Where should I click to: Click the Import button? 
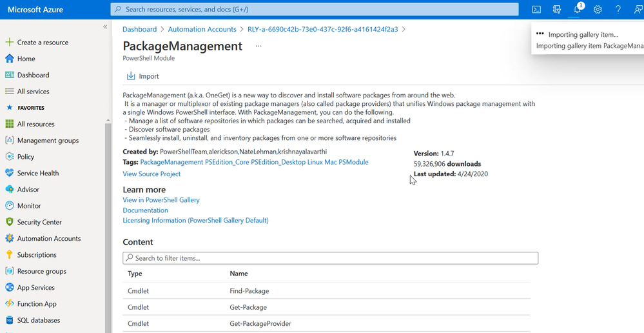tap(142, 76)
